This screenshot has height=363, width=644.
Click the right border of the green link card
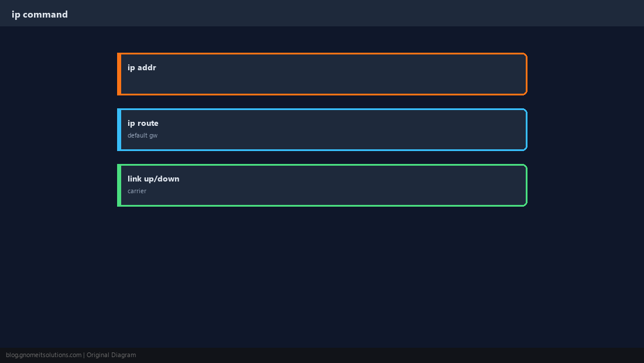pyautogui.click(x=526, y=185)
